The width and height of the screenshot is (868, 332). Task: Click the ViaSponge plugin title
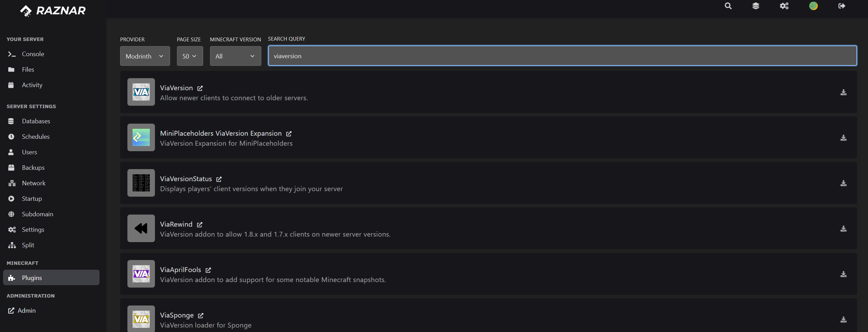click(x=177, y=315)
